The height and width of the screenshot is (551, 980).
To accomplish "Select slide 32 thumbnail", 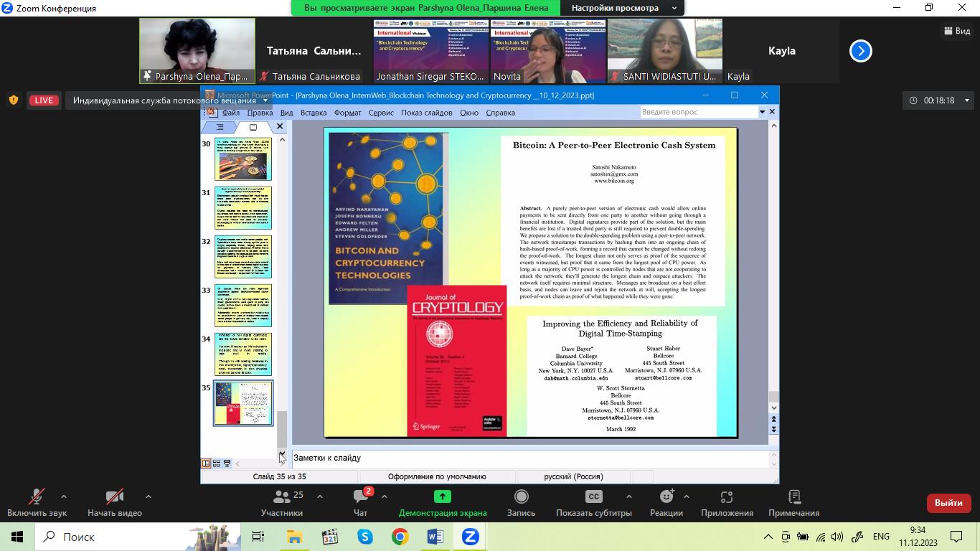I will pyautogui.click(x=243, y=256).
